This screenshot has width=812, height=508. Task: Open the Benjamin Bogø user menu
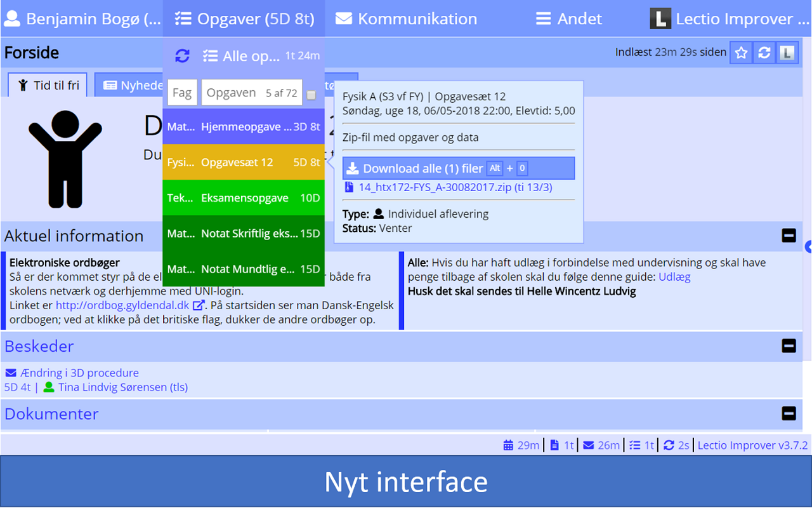pos(81,18)
